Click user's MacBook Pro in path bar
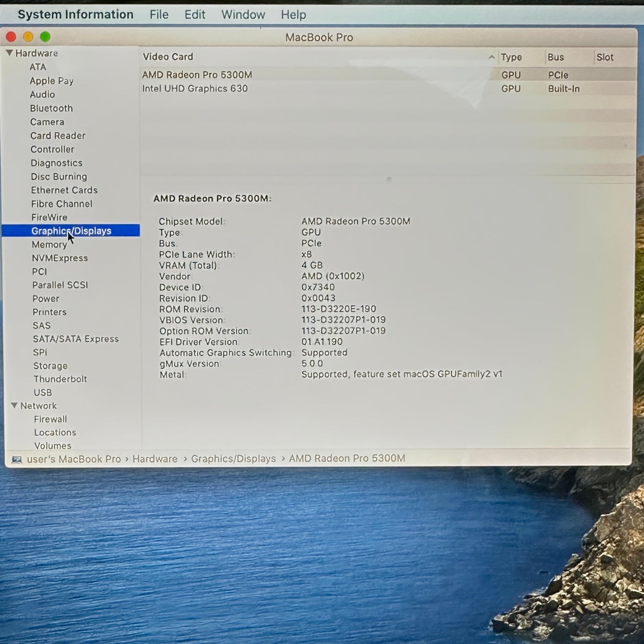The image size is (644, 644). pos(74,459)
